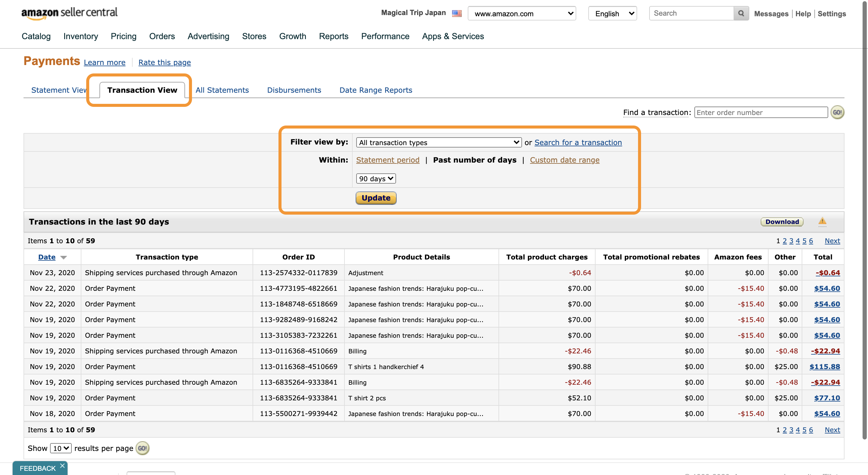Click the Download transactions button
The image size is (868, 475).
(x=782, y=222)
